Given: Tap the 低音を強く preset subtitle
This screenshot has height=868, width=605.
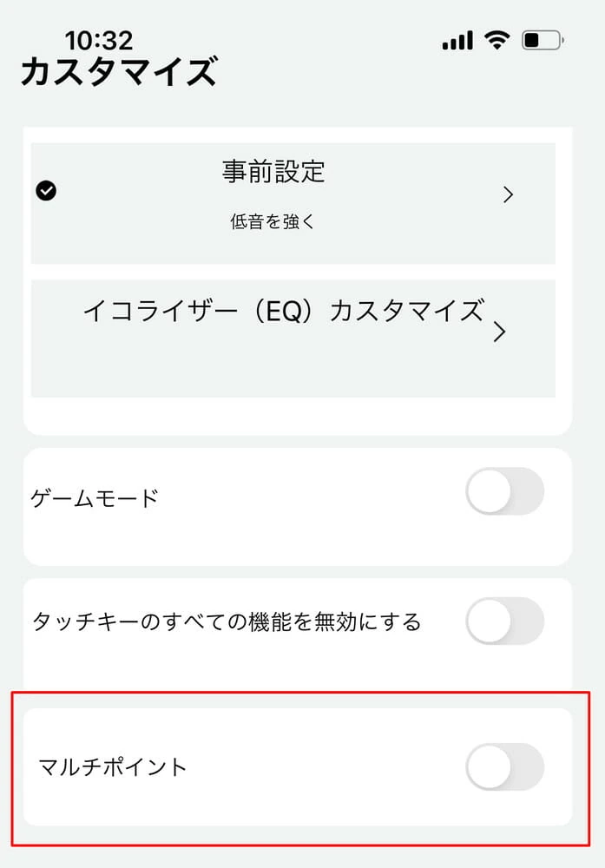Looking at the screenshot, I should [x=273, y=222].
